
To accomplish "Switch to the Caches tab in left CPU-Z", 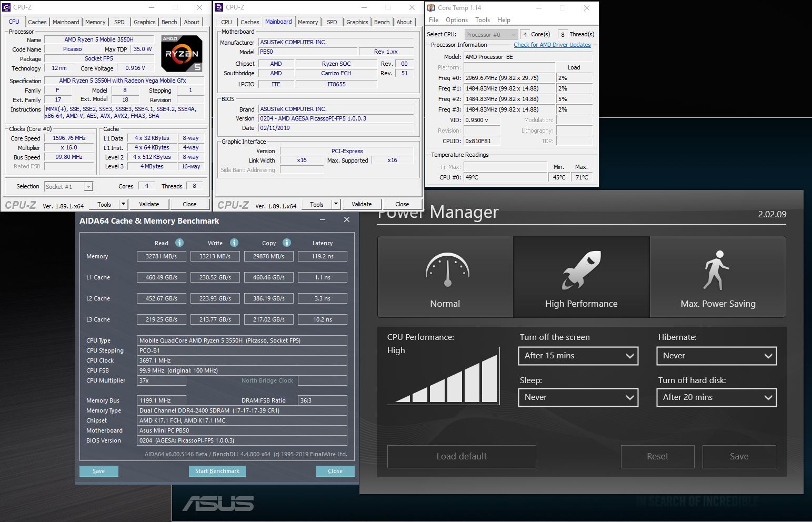I will coord(37,22).
